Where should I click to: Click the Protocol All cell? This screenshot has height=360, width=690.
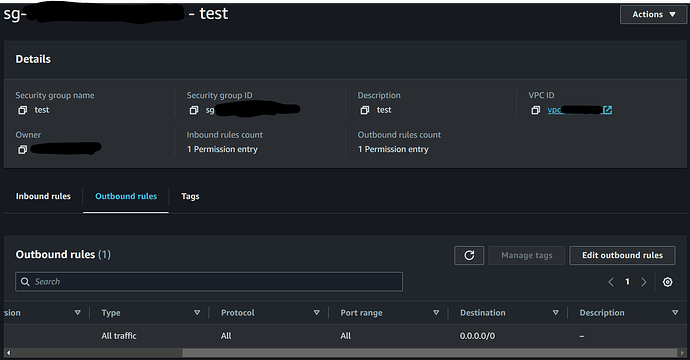[226, 336]
